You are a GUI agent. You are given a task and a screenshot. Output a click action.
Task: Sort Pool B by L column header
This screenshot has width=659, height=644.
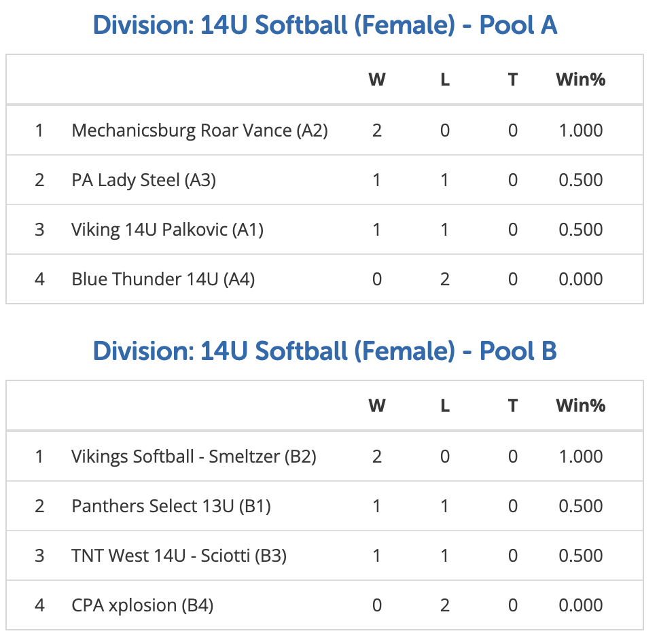pos(445,406)
